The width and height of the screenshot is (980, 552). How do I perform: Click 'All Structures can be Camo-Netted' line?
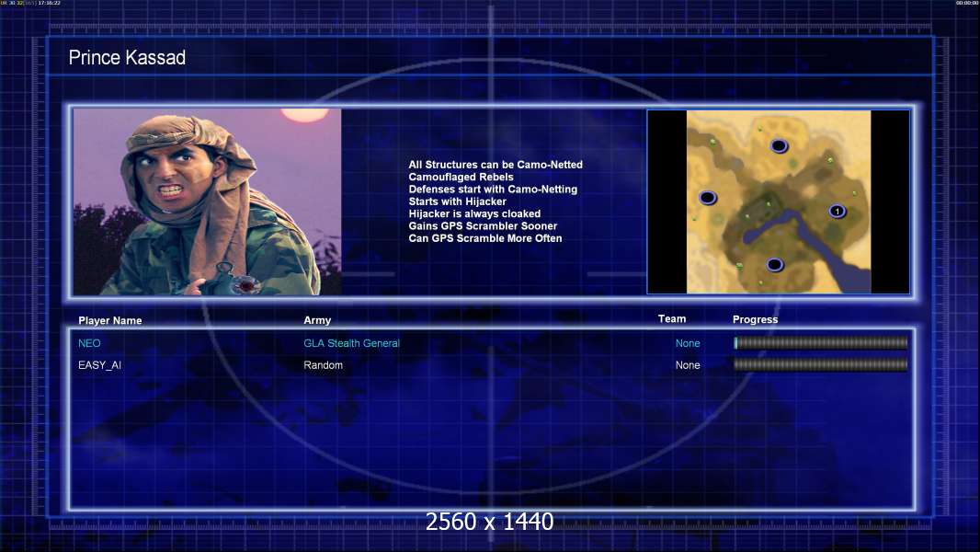496,165
